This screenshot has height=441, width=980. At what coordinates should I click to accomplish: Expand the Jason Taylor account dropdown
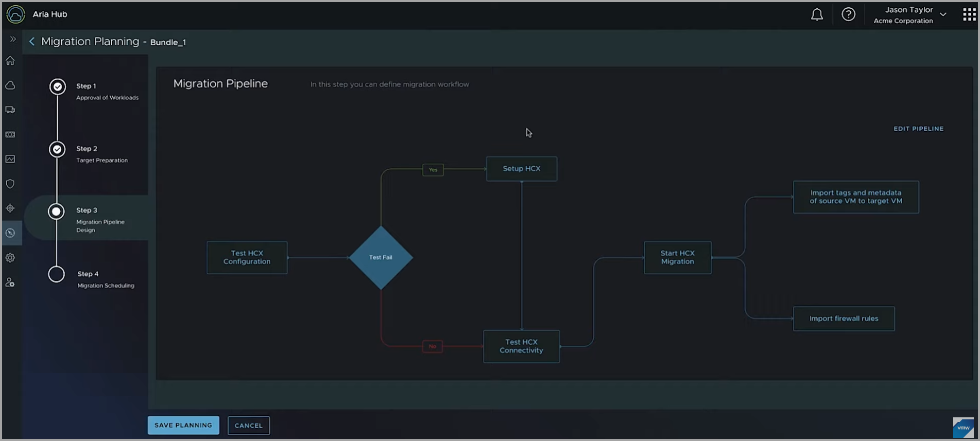[943, 14]
